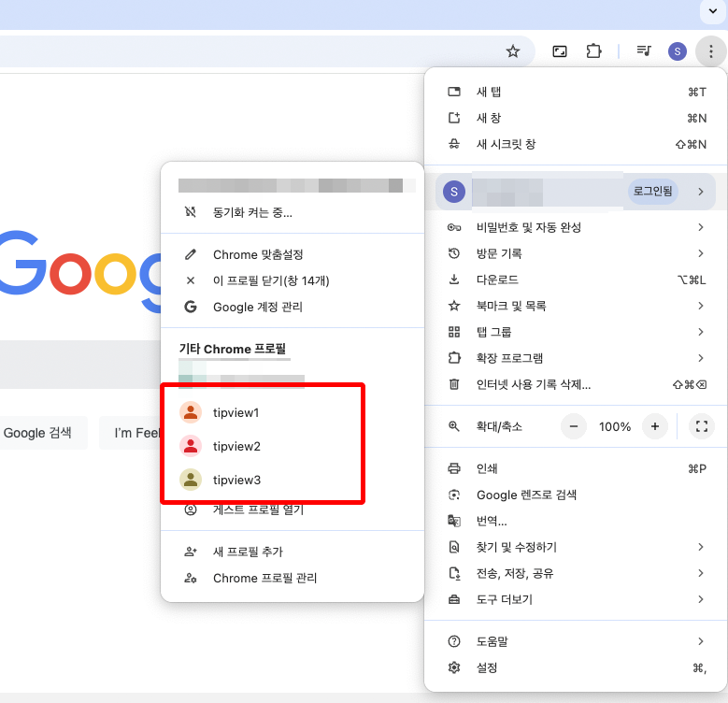Expand 방문 기록 history submenu arrow
This screenshot has height=703, width=728.
pos(701,253)
